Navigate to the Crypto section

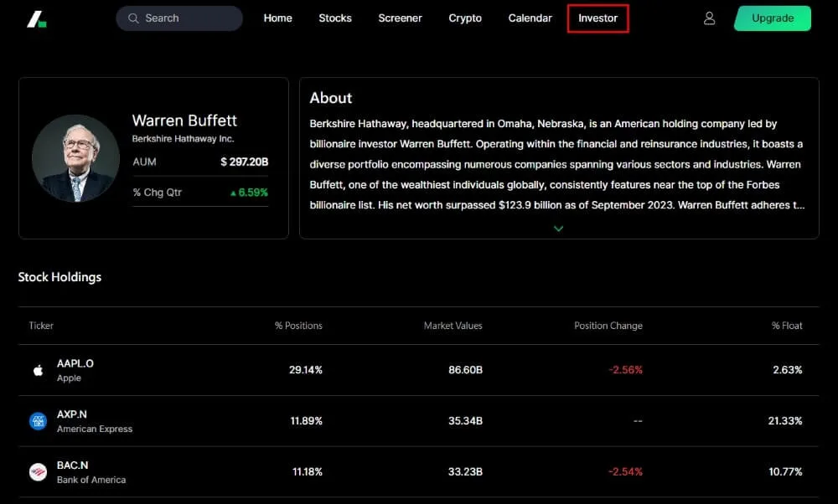coord(465,18)
